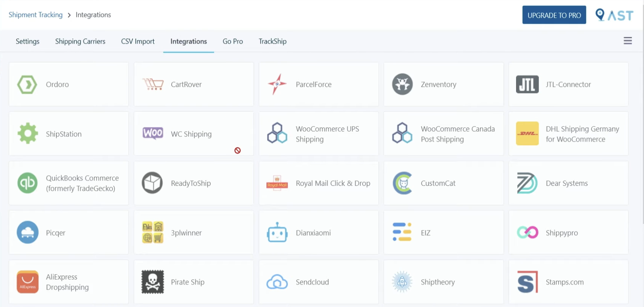
Task: Select the Dear Systems label text
Action: 567,183
